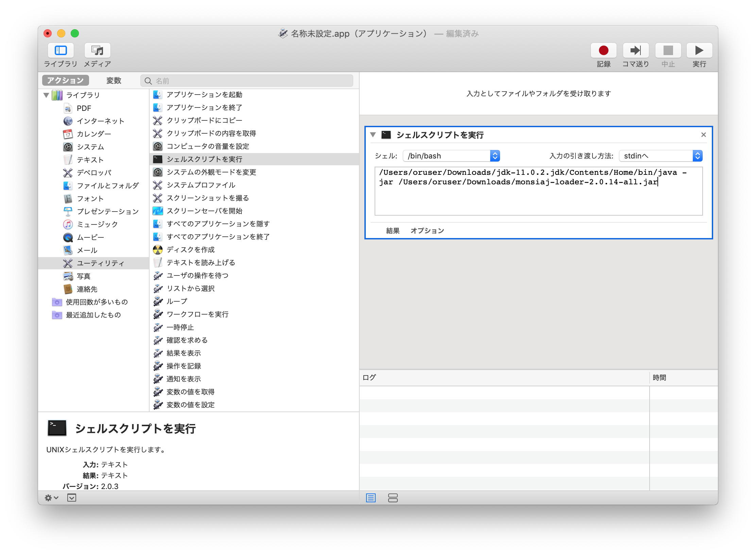Select the stacked view icon below the log

pos(393,498)
